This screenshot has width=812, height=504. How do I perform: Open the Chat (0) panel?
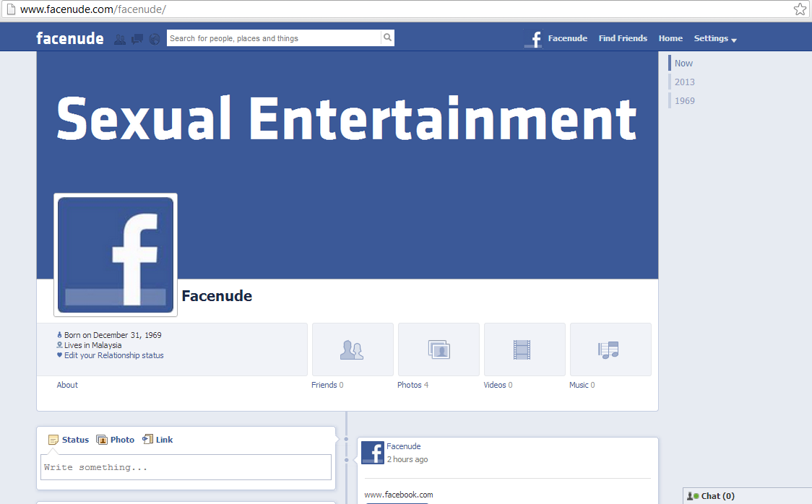[747, 496]
